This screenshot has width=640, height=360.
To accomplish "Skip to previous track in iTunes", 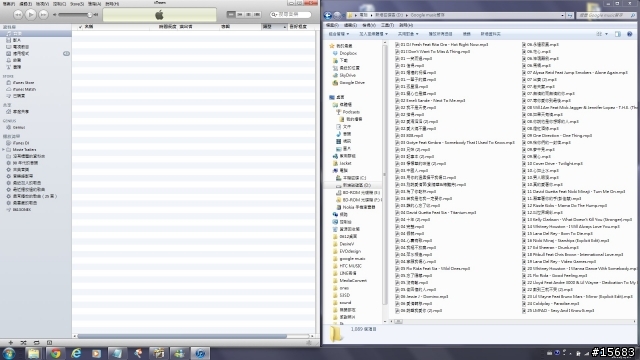I will [18, 15].
